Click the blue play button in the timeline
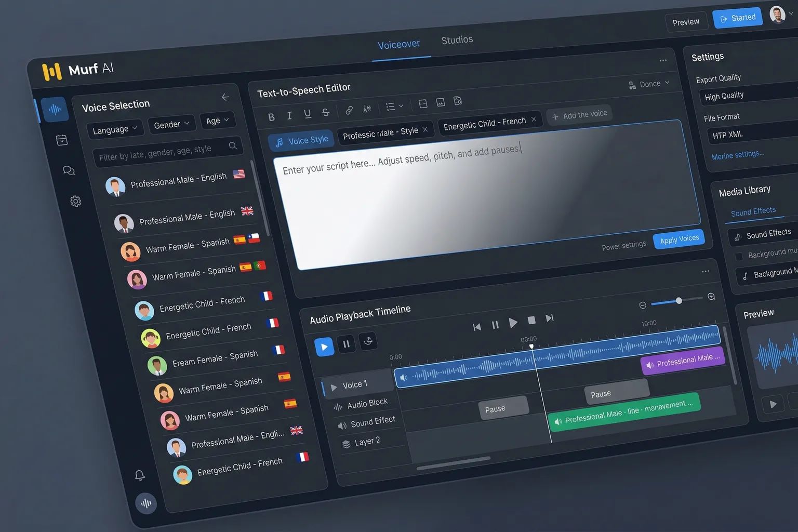The width and height of the screenshot is (798, 532). pos(324,347)
